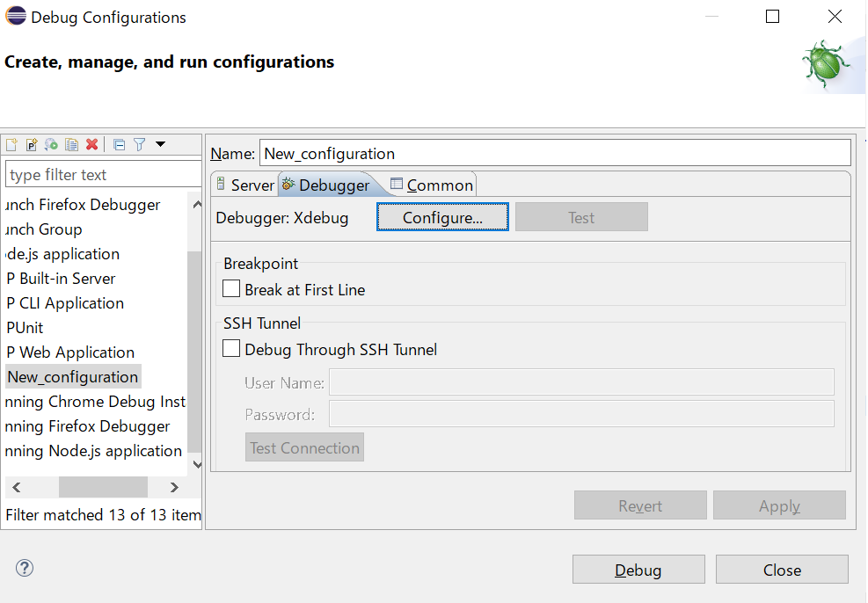
Task: Select PHP Built-in Server item
Action: 61,279
